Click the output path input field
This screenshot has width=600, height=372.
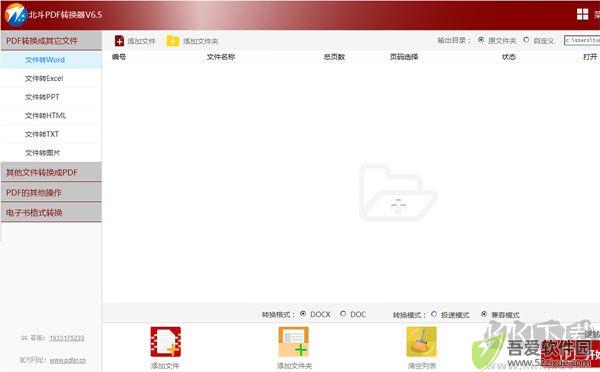pos(582,40)
